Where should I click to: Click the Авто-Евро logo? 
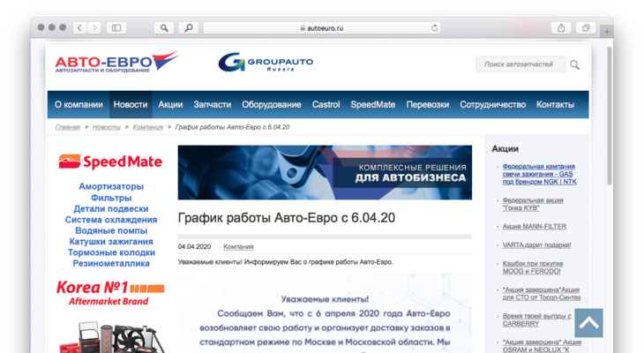pos(116,63)
